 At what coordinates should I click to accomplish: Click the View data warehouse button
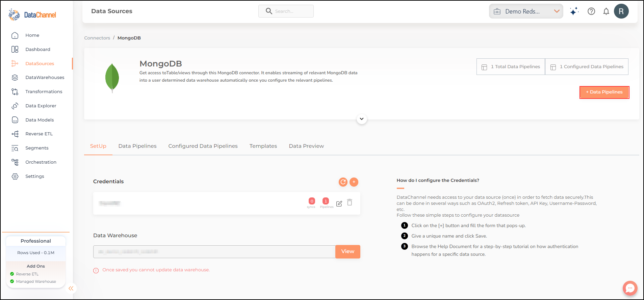(348, 251)
